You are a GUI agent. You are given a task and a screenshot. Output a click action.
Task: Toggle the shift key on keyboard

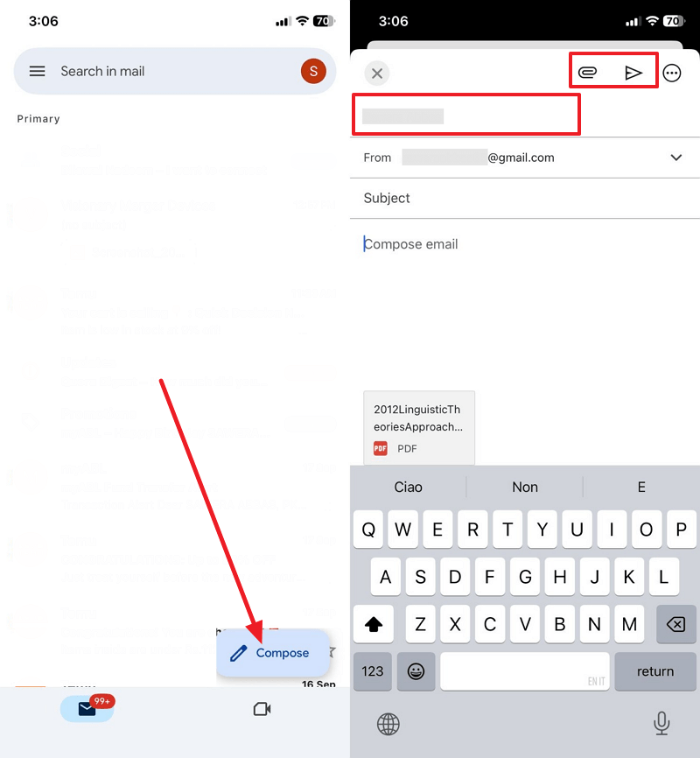tap(374, 624)
